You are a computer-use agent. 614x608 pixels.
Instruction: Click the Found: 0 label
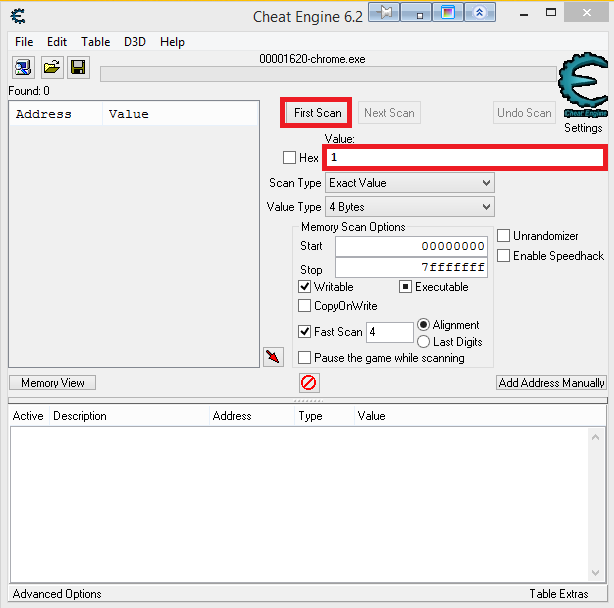point(29,91)
